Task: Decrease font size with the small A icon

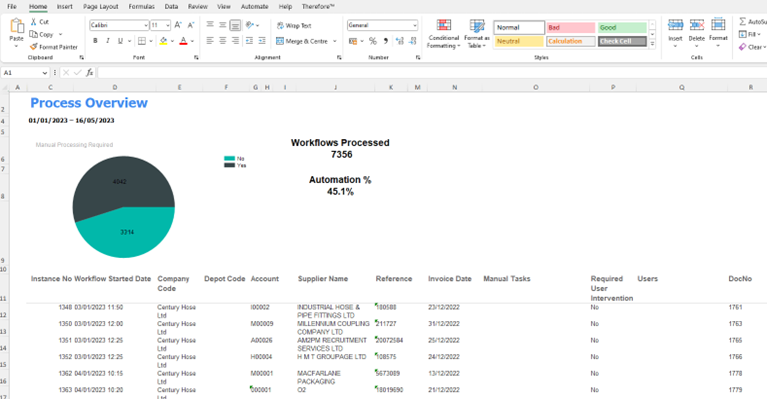Action: click(x=191, y=25)
